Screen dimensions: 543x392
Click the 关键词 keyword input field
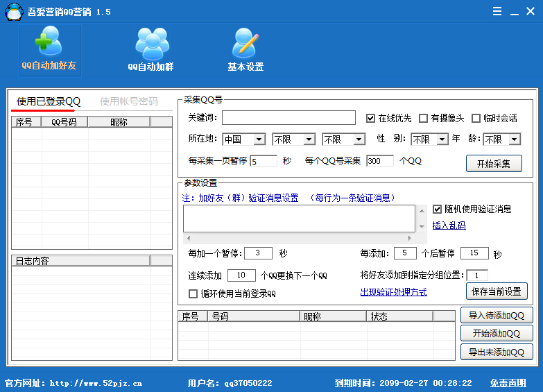[x=288, y=118]
